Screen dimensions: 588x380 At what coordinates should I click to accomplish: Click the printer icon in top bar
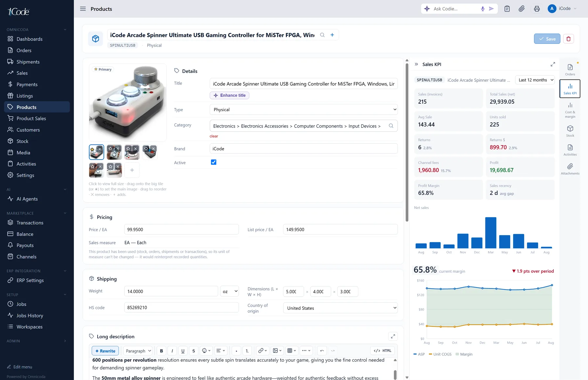point(537,9)
